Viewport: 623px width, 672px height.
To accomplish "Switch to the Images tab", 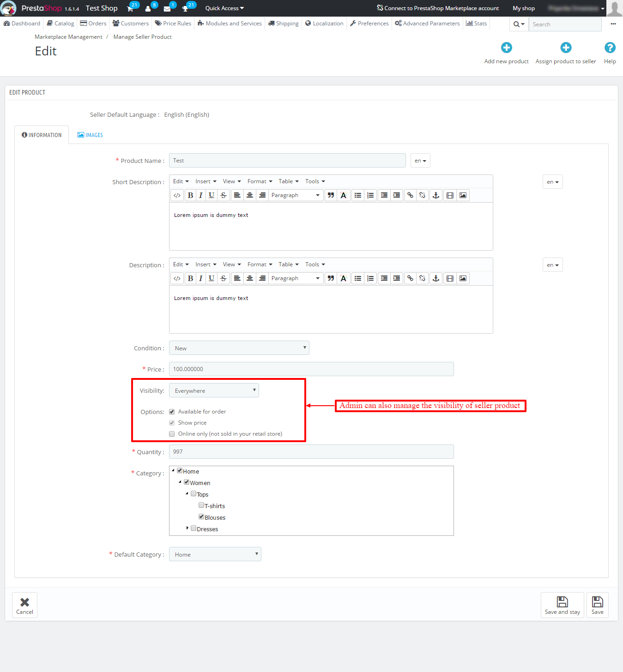I will [x=90, y=135].
